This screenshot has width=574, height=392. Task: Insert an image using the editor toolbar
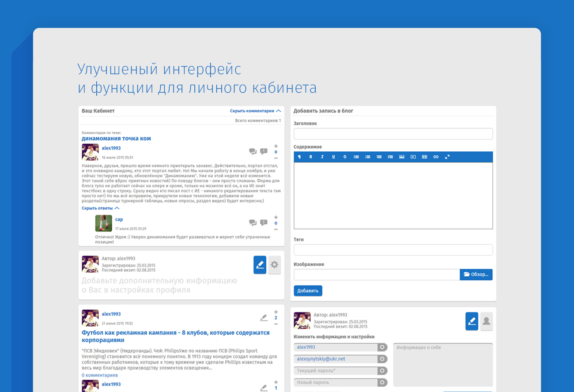402,157
